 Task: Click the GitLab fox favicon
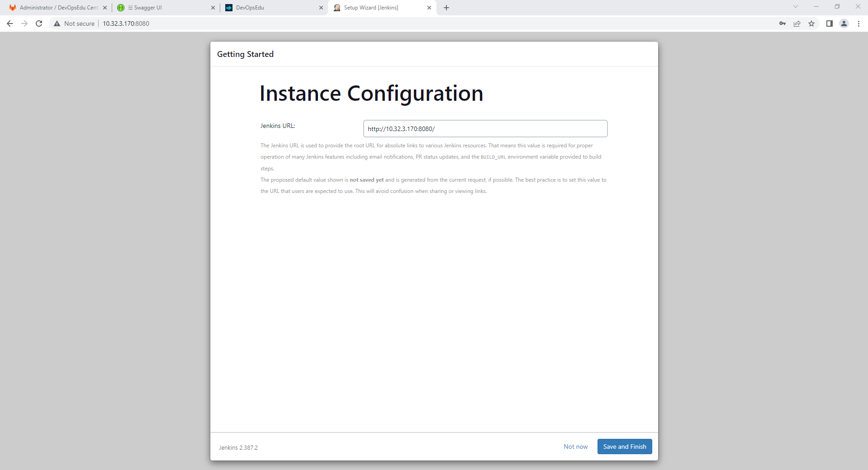tap(13, 8)
